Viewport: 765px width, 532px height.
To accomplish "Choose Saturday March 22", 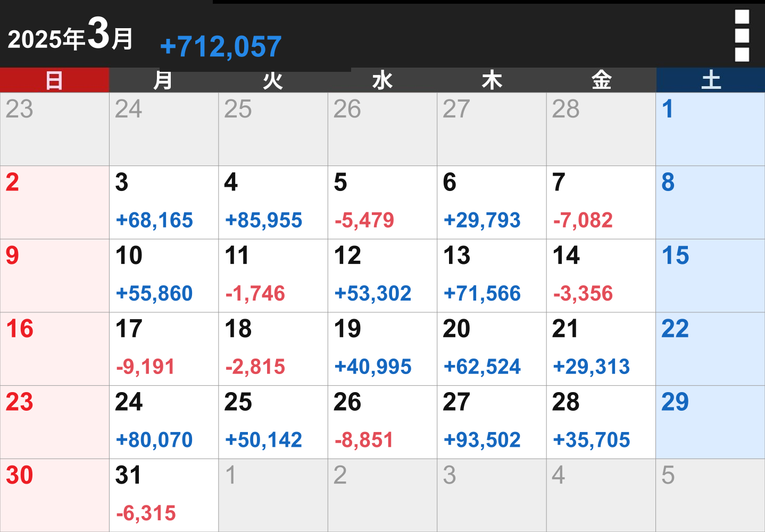I will click(711, 349).
